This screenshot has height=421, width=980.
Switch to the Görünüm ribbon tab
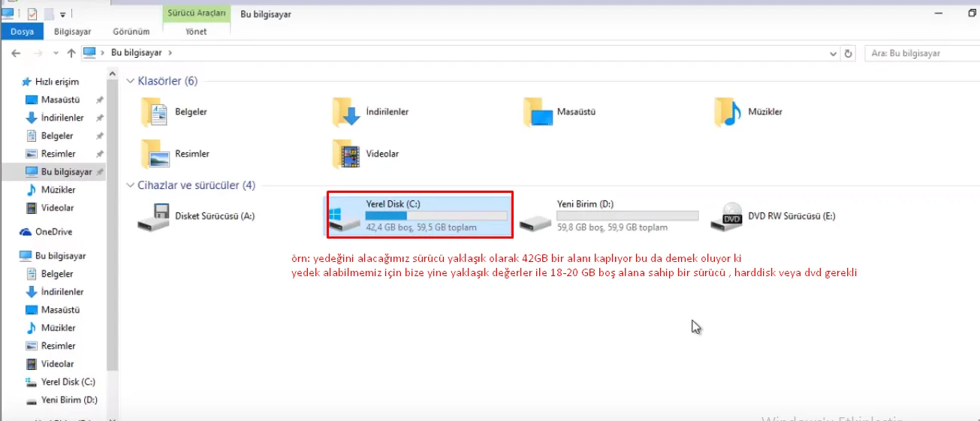pos(131,32)
